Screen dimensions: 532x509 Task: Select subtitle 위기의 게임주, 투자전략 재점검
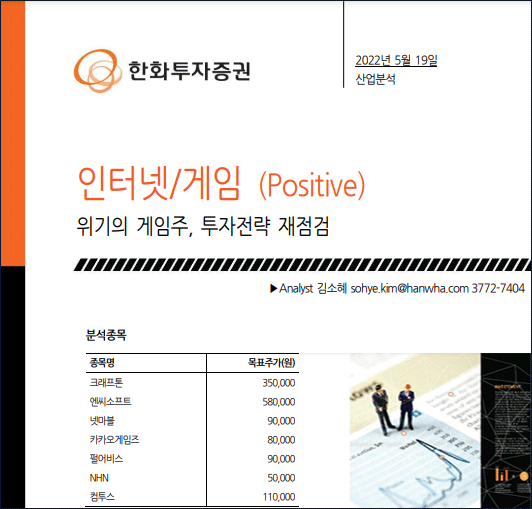pos(203,226)
